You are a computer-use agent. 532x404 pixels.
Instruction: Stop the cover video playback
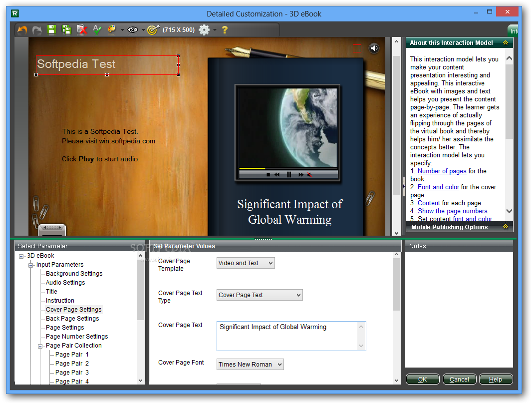[268, 174]
